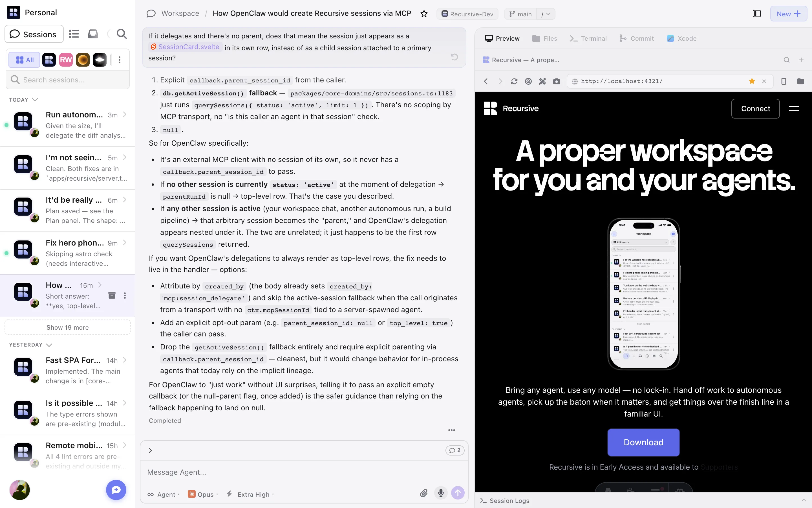Click Show 19 more sessions
This screenshot has height=508, width=812.
click(67, 327)
